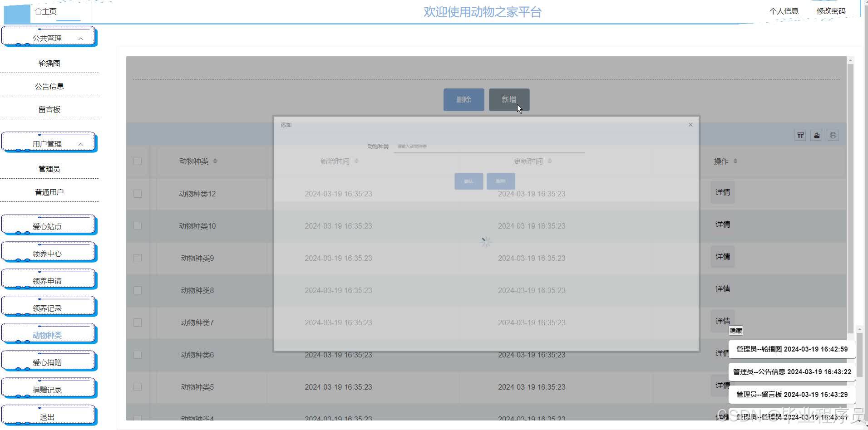This screenshot has height=430, width=868.
Task: Click the up arrow of table scrollbar
Action: (x=850, y=60)
